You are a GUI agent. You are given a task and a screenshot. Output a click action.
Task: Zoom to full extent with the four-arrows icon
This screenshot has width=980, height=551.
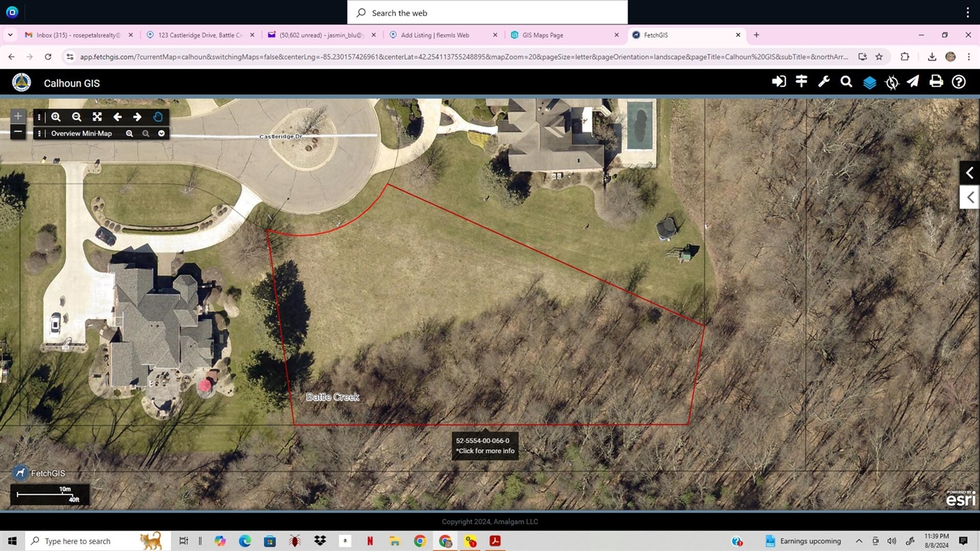[x=96, y=116]
